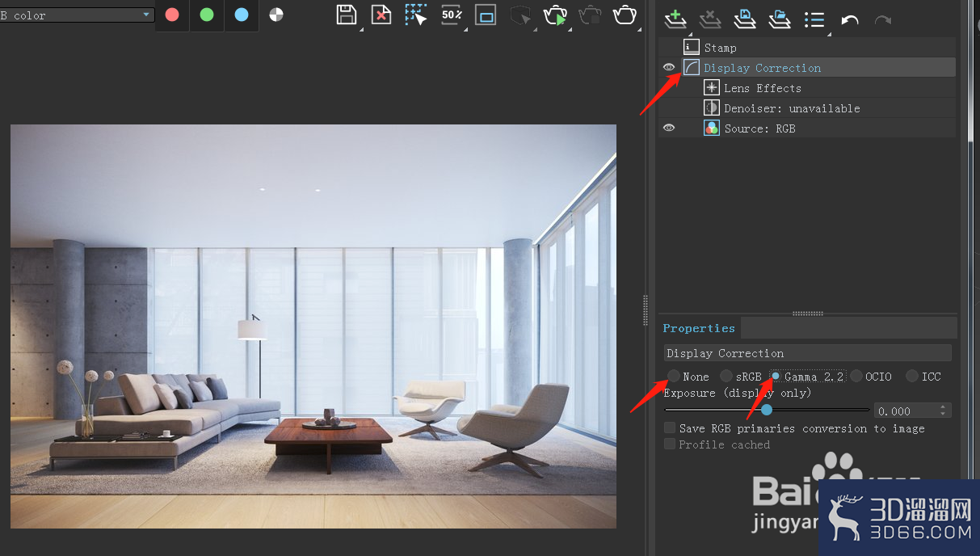Click the Exposure value stepper arrows
The height and width of the screenshot is (556, 980).
point(944,411)
